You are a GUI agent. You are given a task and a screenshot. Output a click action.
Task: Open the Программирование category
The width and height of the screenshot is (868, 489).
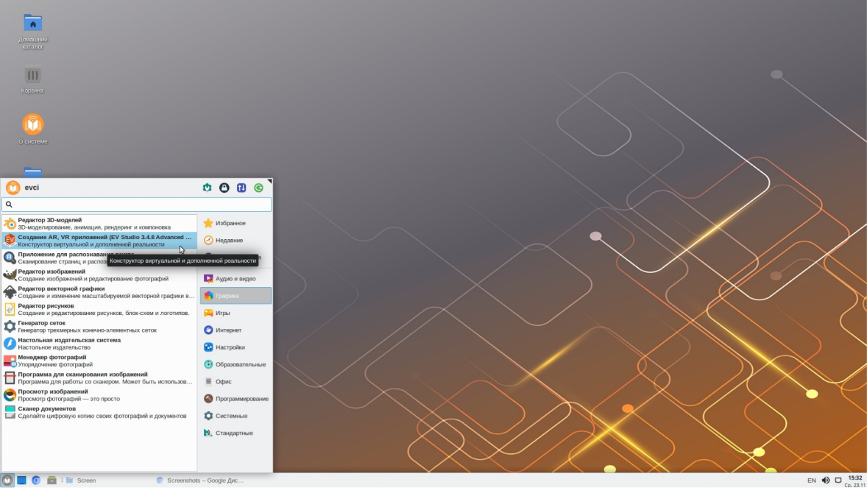[x=241, y=399]
